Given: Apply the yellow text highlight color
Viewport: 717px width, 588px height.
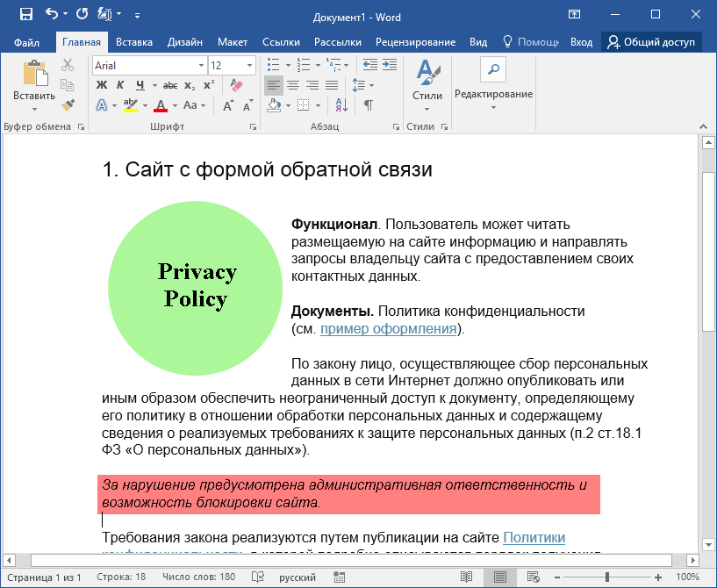Looking at the screenshot, I should coord(131,105).
